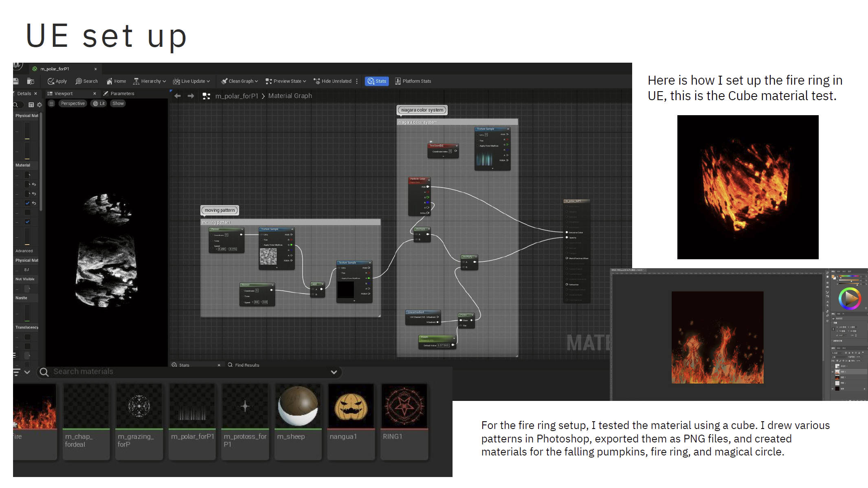This screenshot has height=488, width=868.
Task: Go back with graph navigation arrow
Action: tap(178, 96)
